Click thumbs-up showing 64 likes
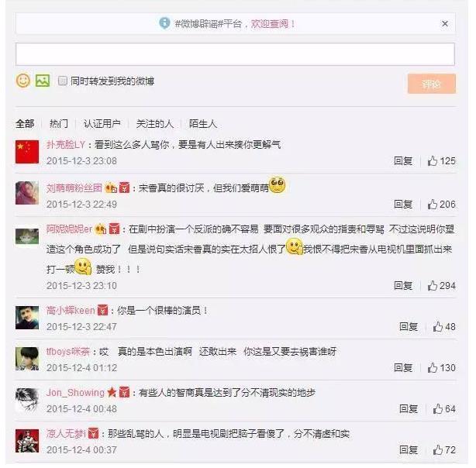The height and width of the screenshot is (468, 476). tap(438, 409)
